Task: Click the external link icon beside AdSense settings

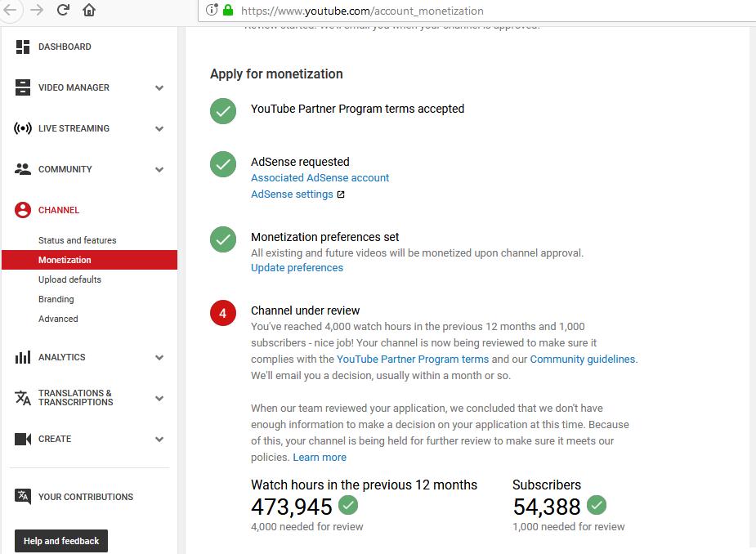Action: [x=341, y=194]
